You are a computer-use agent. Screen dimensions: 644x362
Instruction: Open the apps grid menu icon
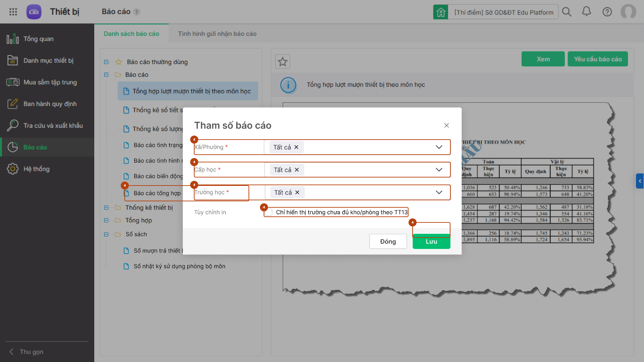coord(13,12)
